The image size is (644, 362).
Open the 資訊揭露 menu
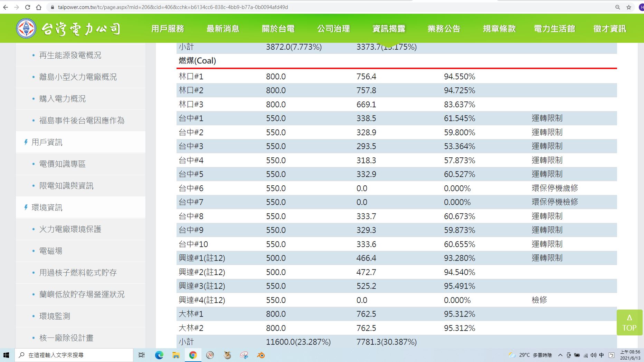[x=389, y=29]
